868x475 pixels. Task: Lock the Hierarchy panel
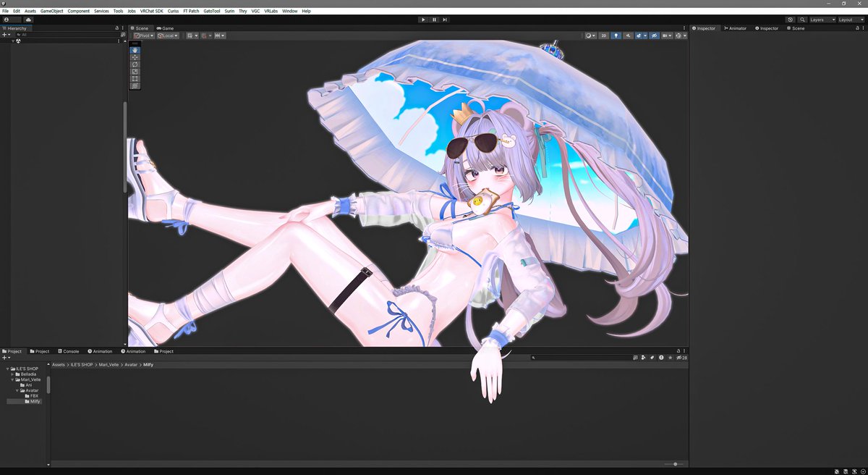(117, 28)
